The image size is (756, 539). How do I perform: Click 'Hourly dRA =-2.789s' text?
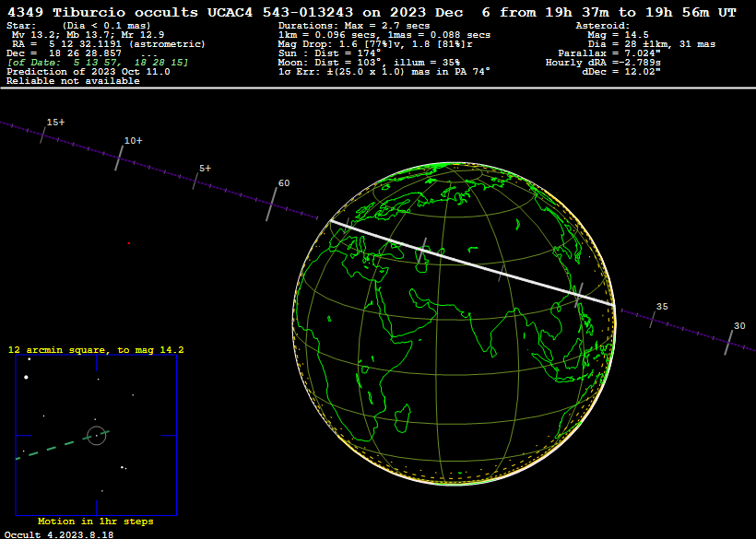pyautogui.click(x=603, y=63)
